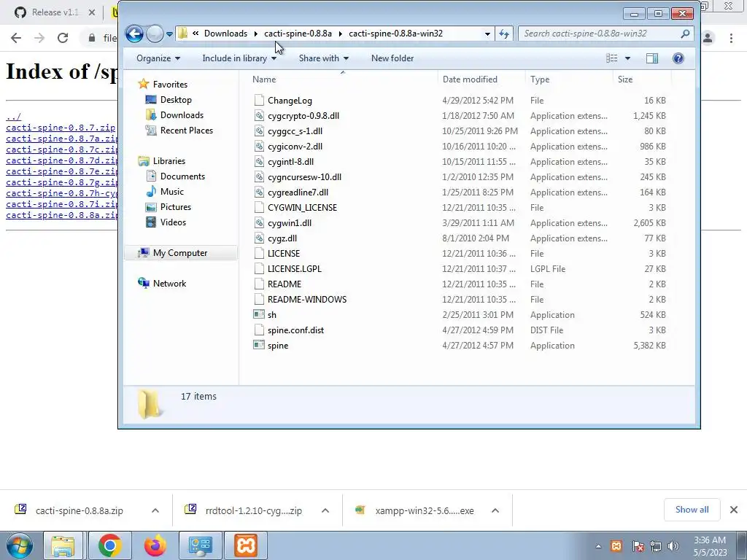
Task: Select the cygncursesw-10.dll file icon
Action: (x=259, y=176)
